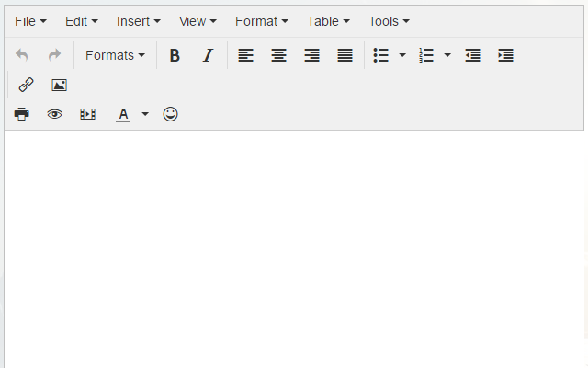
Task: Click the Insert image icon
Action: click(59, 85)
